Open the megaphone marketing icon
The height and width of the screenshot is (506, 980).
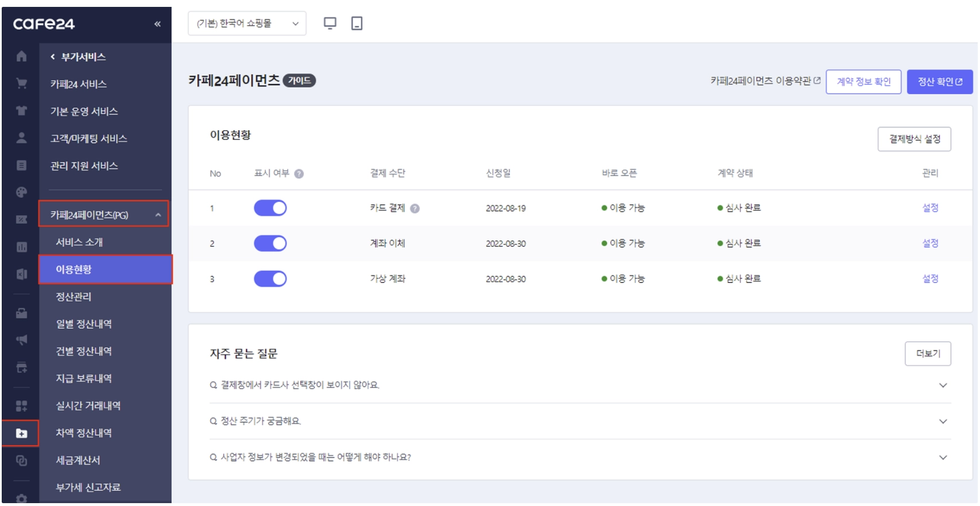[21, 340]
